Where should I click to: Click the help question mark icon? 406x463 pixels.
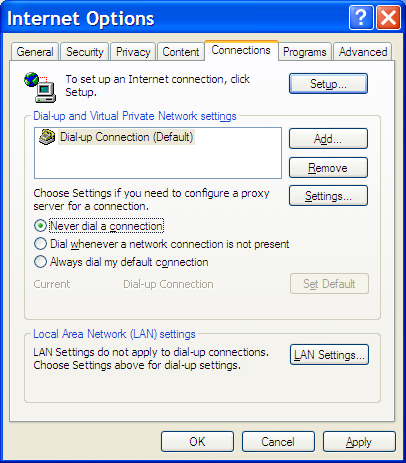tap(361, 17)
